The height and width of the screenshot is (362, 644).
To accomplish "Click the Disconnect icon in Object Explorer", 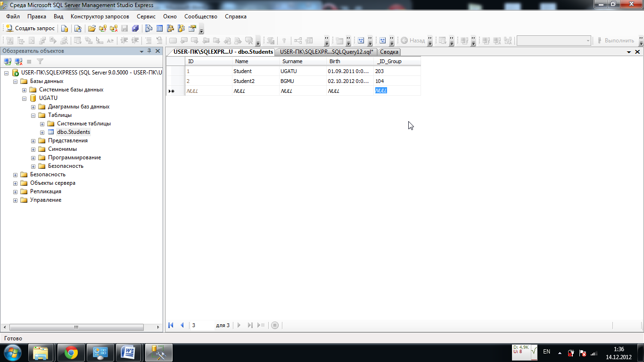I will (18, 61).
